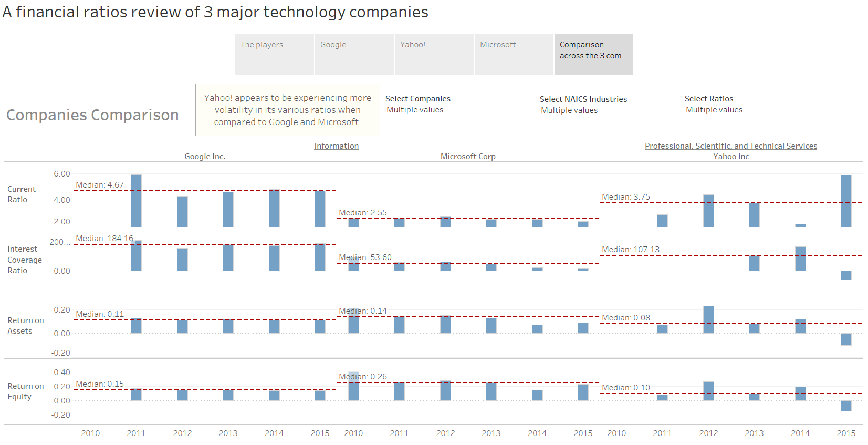The image size is (868, 445).
Task: Click the Information industry header
Action: click(x=337, y=146)
